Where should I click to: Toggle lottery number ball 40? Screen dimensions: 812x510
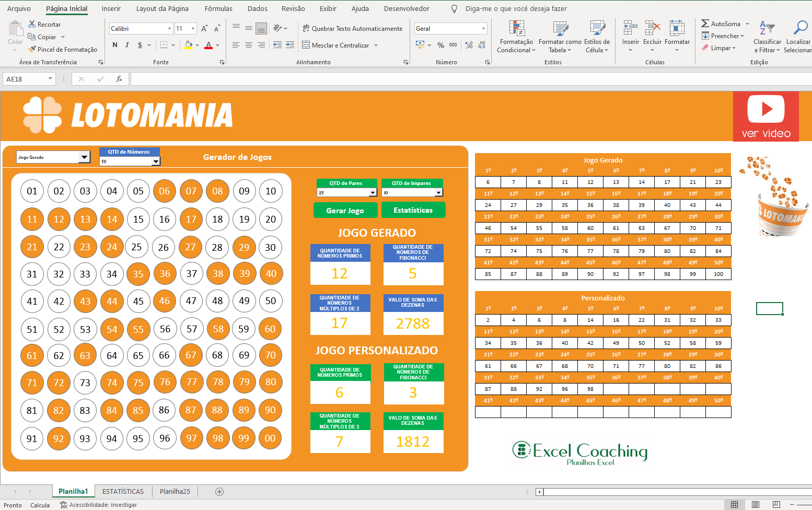click(271, 273)
